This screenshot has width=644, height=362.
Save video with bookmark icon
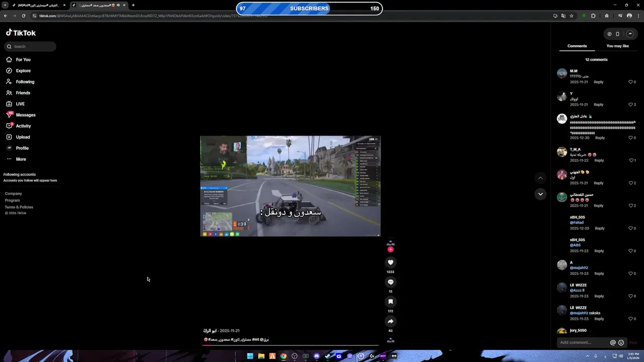point(390,302)
